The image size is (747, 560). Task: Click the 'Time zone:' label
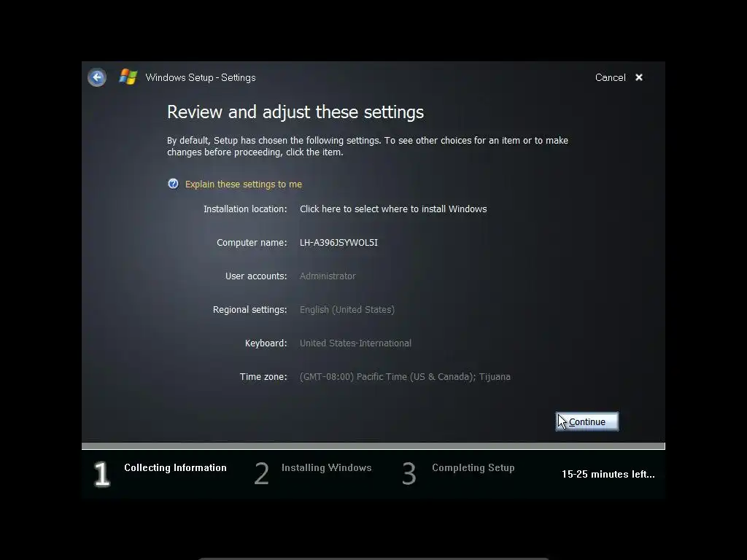click(263, 377)
